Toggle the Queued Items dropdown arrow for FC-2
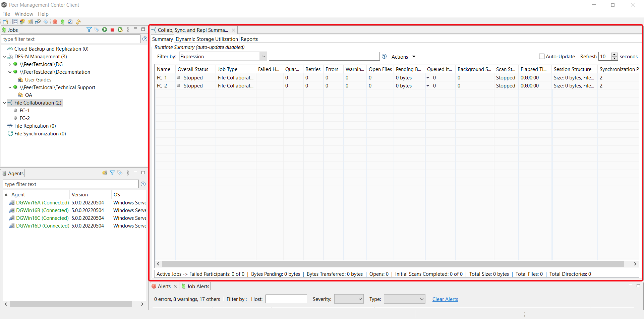Viewport: 644px width, 319px height. click(428, 86)
